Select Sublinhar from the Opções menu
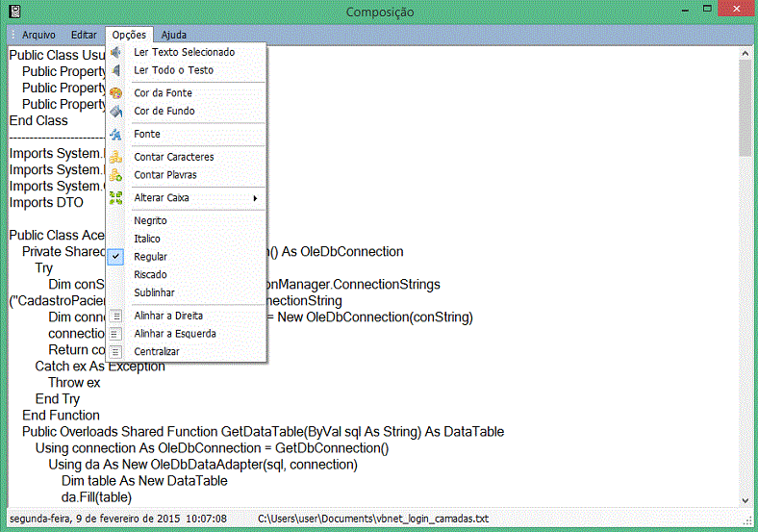The image size is (758, 532). point(154,292)
